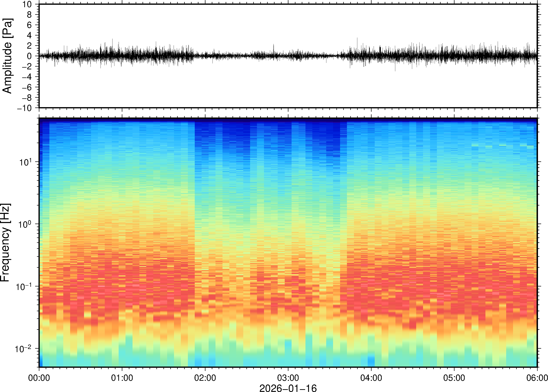Click the 00:00 time tick label

pyautogui.click(x=39, y=378)
